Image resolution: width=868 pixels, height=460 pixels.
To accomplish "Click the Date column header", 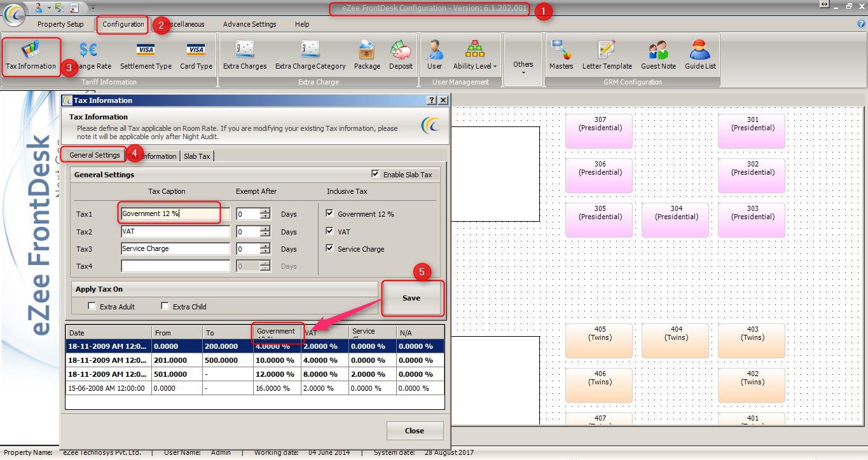I will click(109, 332).
